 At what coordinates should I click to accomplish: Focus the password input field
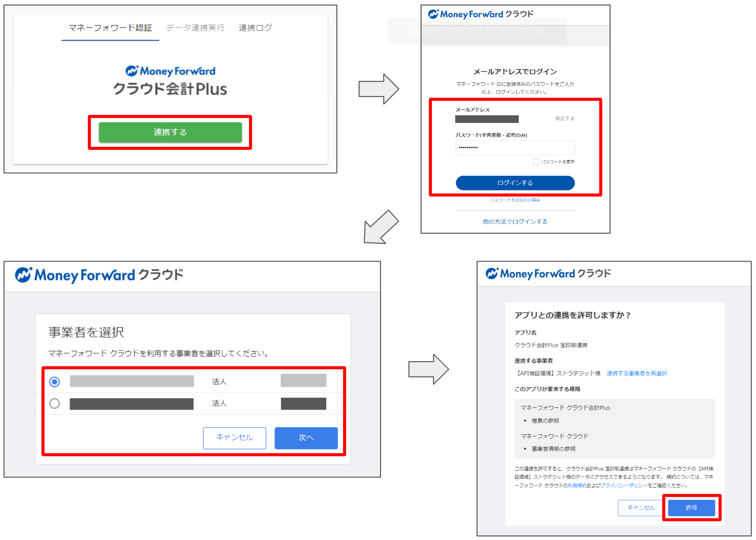pyautogui.click(x=515, y=147)
